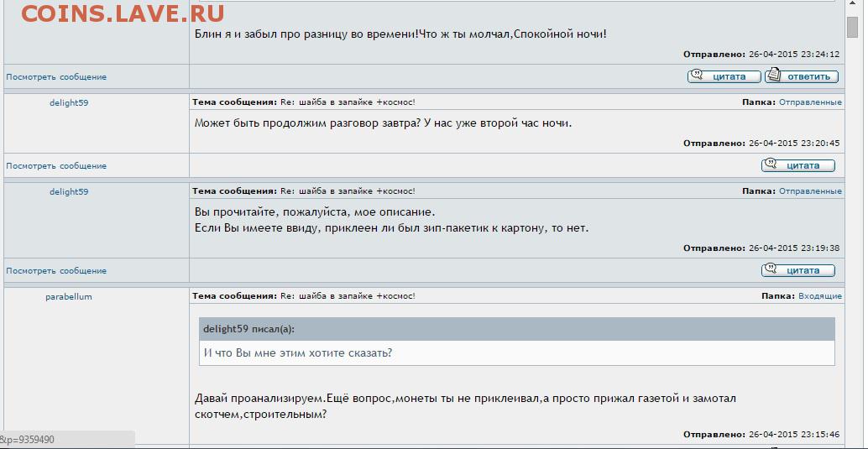The width and height of the screenshot is (868, 449).
Task: View message link under 23:19:38 post
Action: (x=56, y=271)
